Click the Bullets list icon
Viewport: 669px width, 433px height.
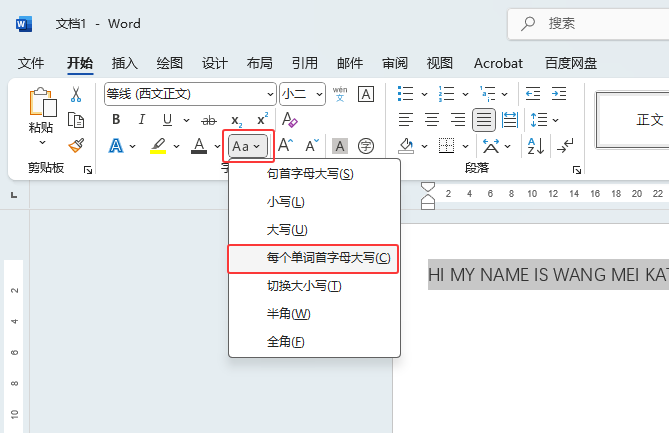pos(405,93)
